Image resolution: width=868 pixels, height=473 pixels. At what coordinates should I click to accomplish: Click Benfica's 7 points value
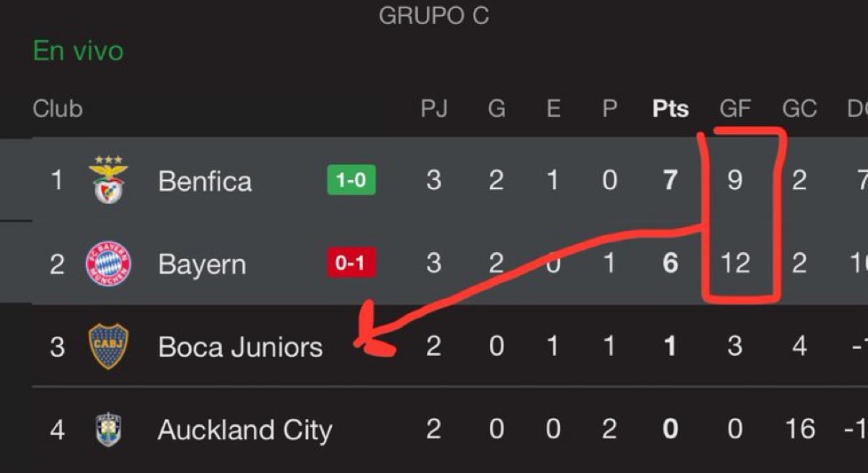(x=670, y=180)
